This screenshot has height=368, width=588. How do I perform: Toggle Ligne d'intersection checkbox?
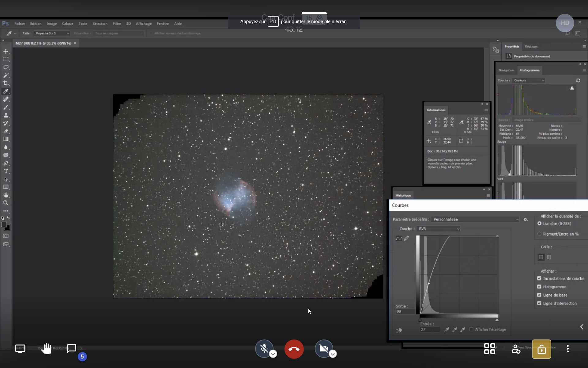(x=539, y=303)
